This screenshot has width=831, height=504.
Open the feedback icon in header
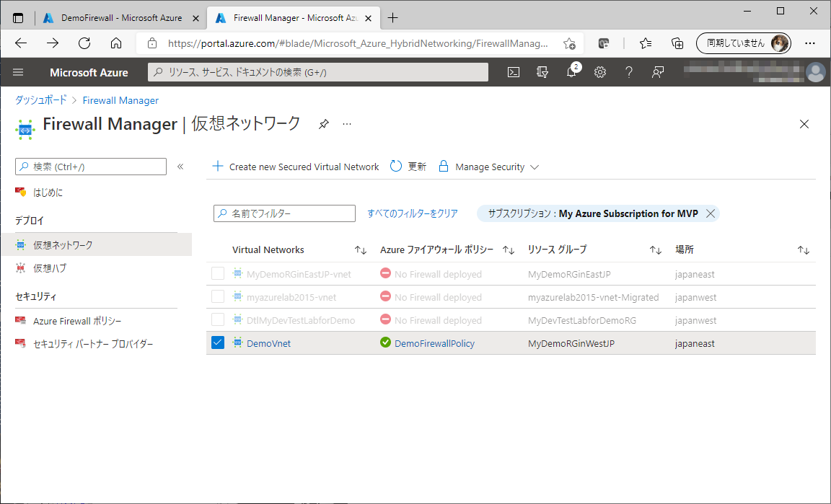coord(658,72)
